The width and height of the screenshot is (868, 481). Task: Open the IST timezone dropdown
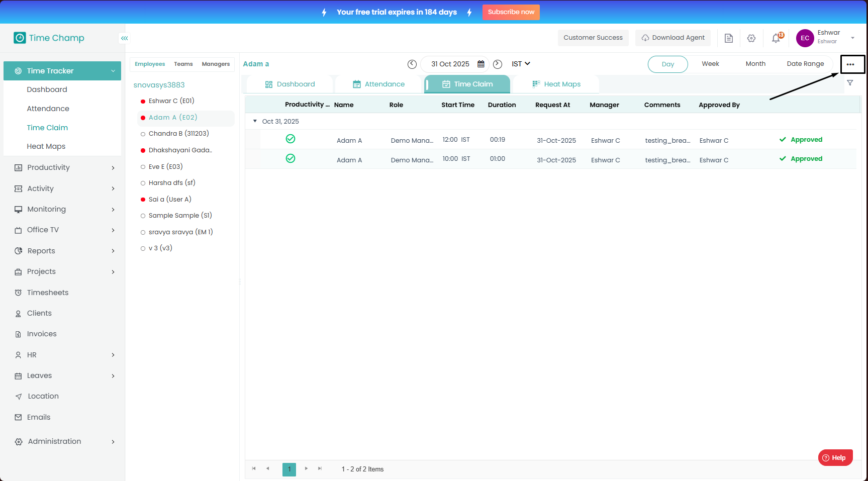click(x=521, y=64)
